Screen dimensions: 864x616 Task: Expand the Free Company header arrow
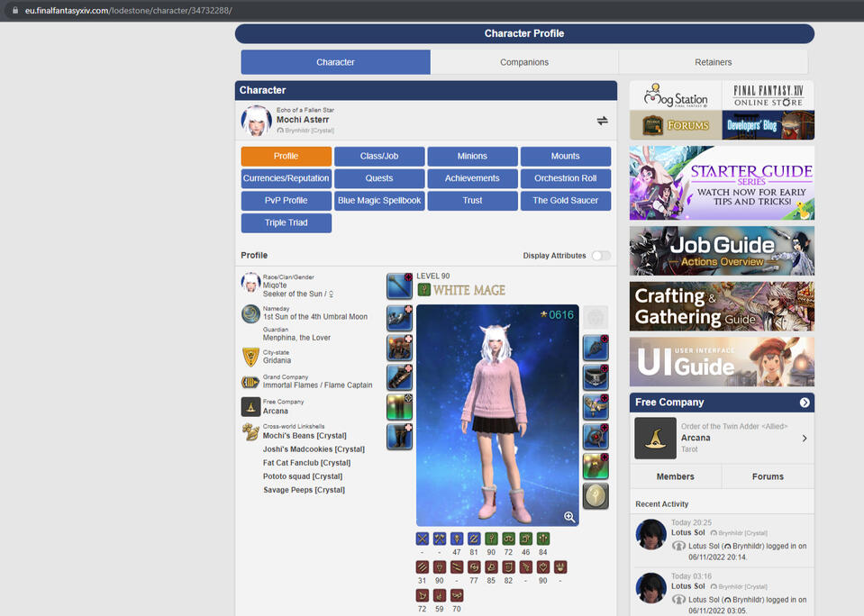805,403
